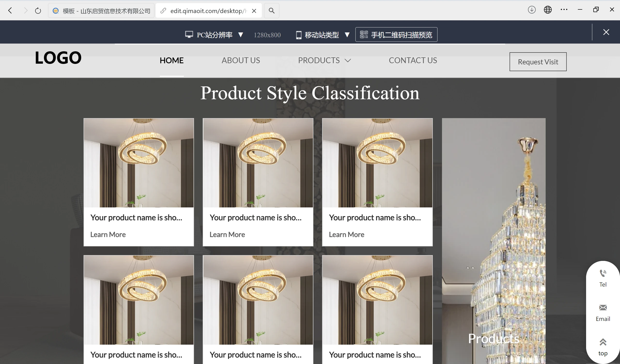Click the third bottom-row product name text

375,355
